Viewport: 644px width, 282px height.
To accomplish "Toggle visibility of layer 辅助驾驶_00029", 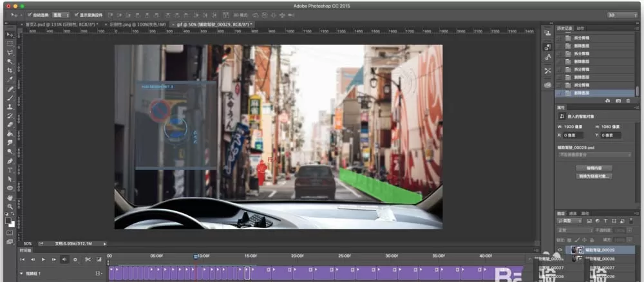I will click(560, 250).
